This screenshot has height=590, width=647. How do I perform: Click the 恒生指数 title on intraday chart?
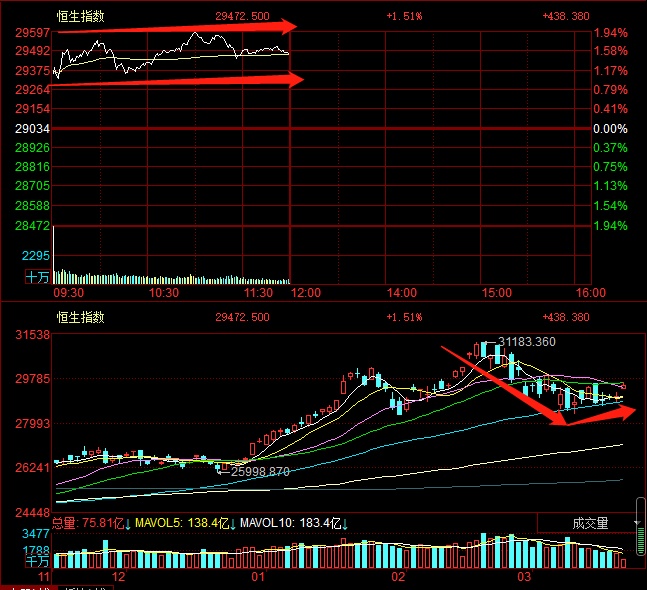[x=80, y=17]
